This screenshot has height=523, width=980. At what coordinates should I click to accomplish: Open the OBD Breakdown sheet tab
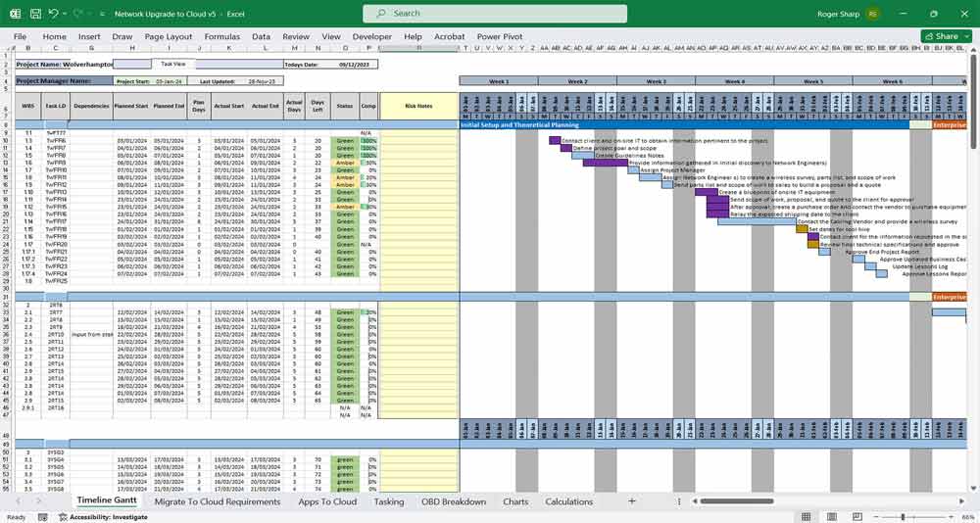pyautogui.click(x=454, y=501)
